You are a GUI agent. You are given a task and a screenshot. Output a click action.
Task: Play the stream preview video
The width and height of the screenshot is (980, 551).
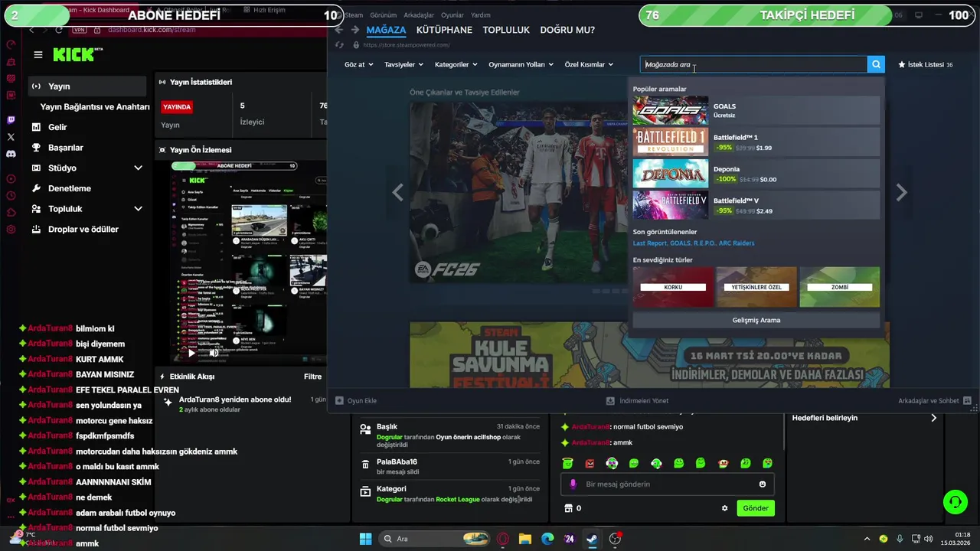(191, 353)
